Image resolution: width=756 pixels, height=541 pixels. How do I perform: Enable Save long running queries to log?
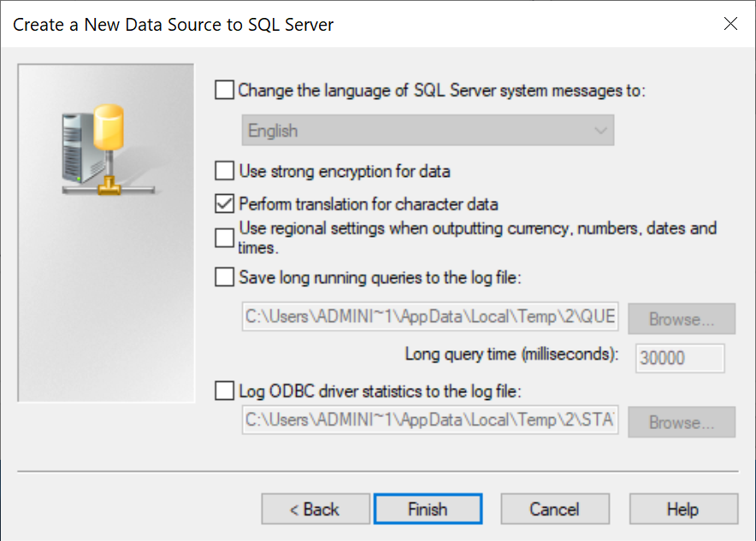tap(224, 277)
